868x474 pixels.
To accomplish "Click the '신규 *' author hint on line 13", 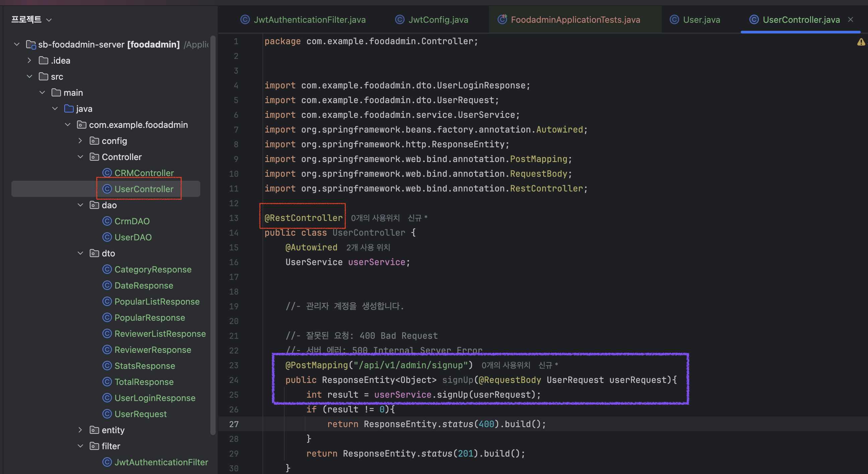I will [418, 218].
